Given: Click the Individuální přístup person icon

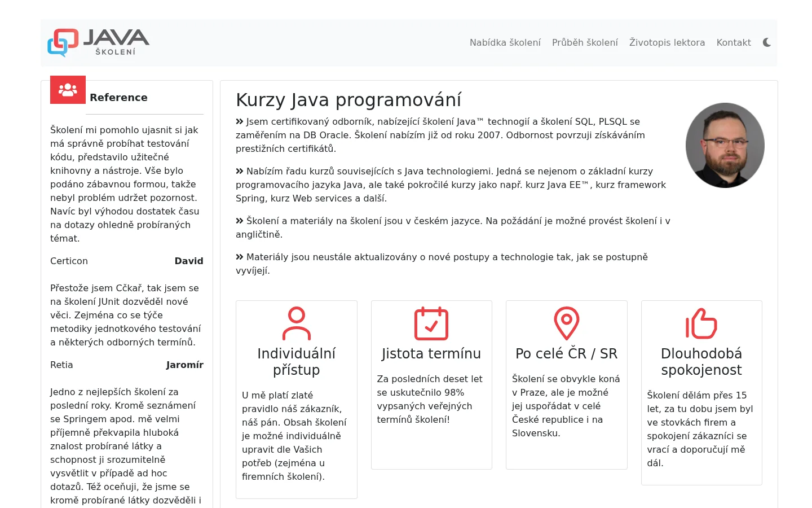Looking at the screenshot, I should tap(297, 323).
